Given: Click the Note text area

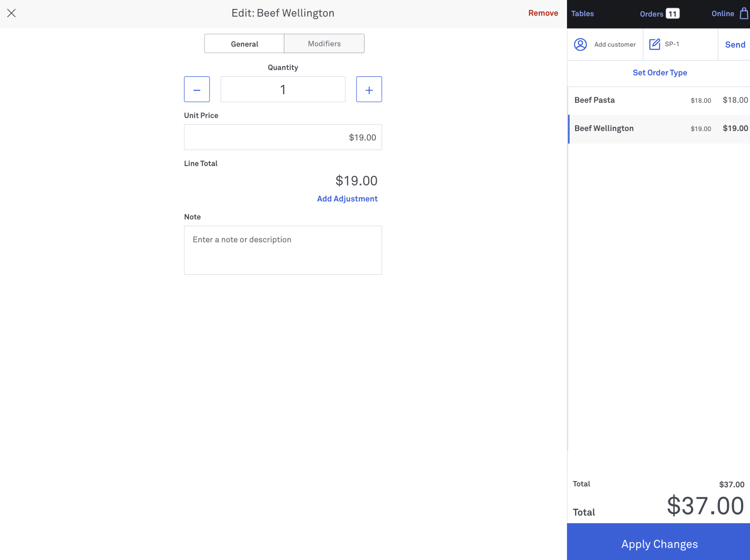Looking at the screenshot, I should [283, 250].
